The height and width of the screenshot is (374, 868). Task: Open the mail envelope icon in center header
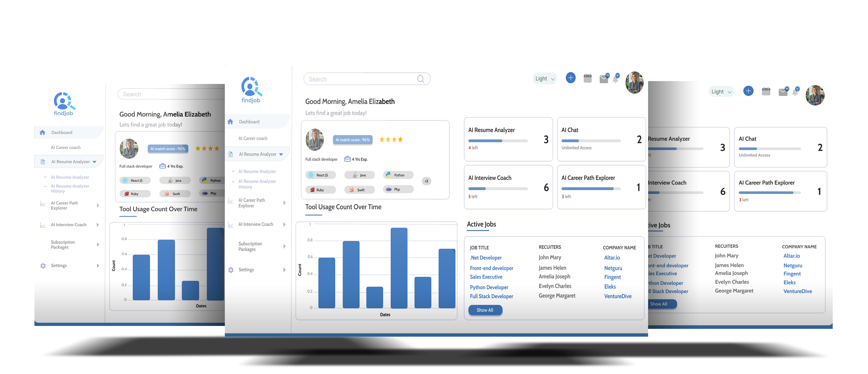coord(604,79)
